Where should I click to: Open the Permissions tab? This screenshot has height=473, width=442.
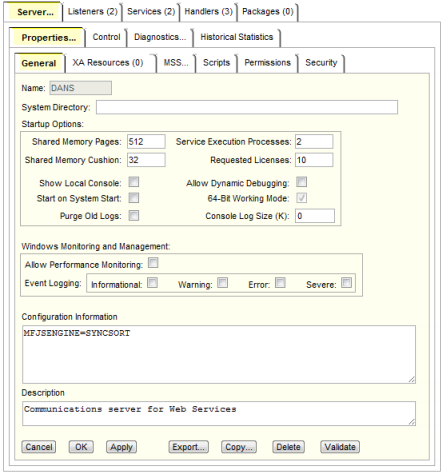tap(268, 63)
